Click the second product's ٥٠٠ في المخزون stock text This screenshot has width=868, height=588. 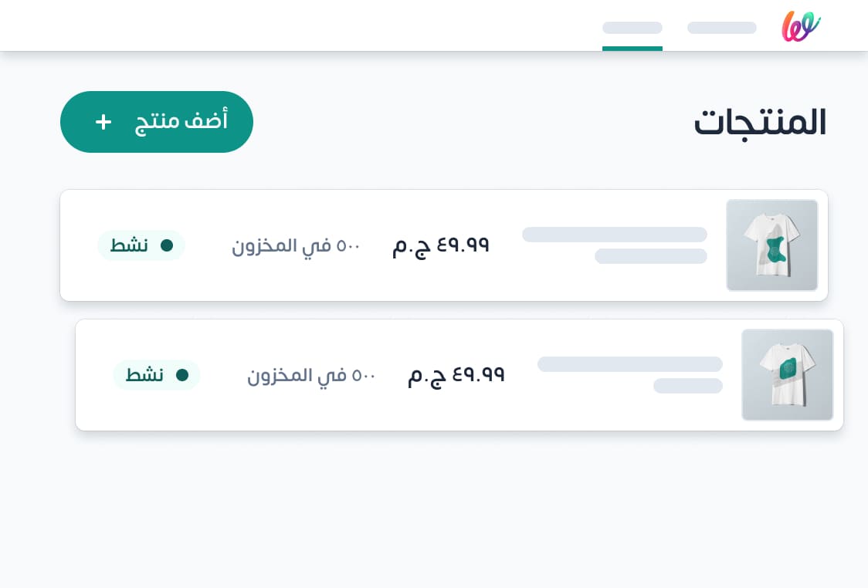coord(312,376)
